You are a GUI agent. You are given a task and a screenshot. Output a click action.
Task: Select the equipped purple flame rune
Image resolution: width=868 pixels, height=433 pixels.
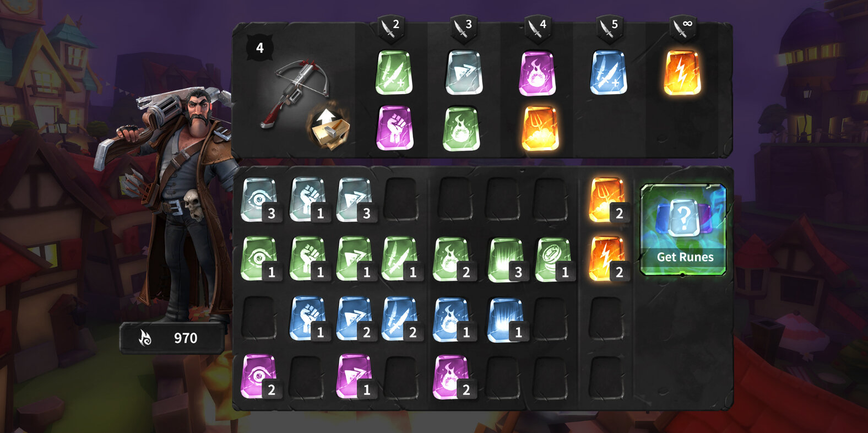[x=537, y=73]
